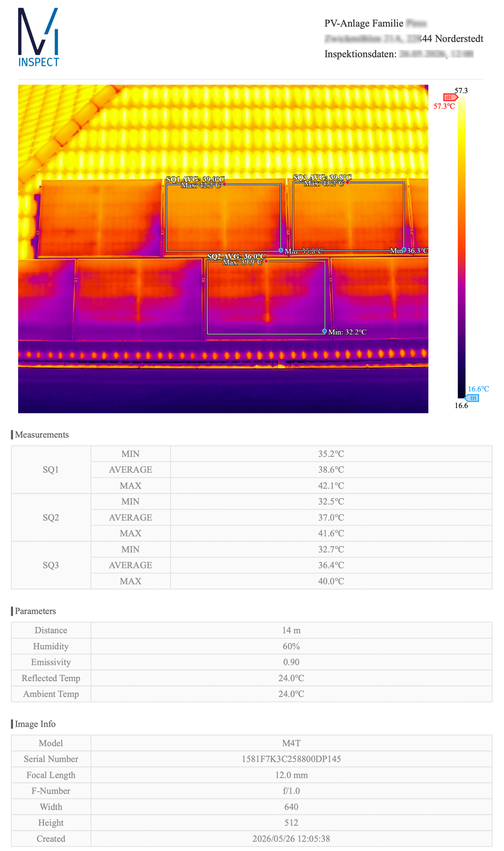Select the SQ2 max hotspot red dot
Screen dimensions: 504x851
266,261
